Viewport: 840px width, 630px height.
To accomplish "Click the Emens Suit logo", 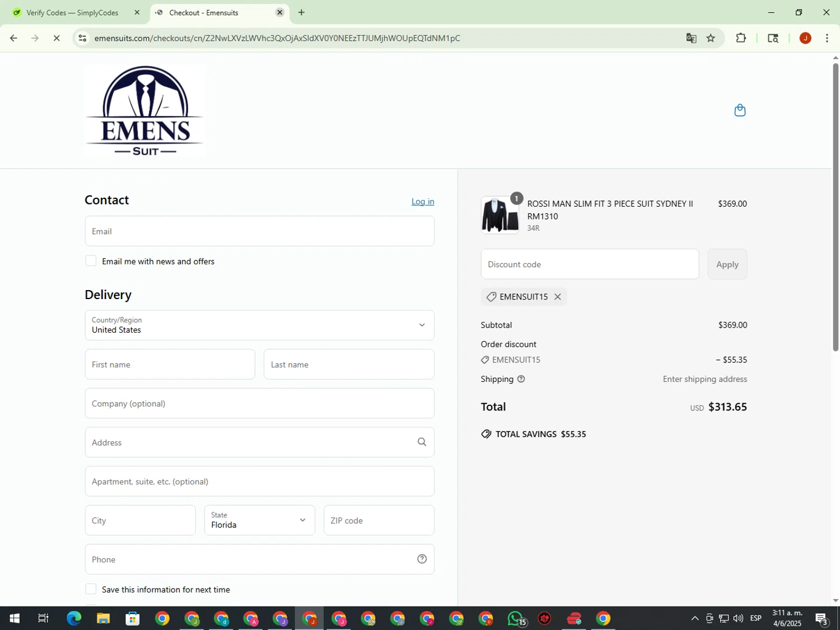I will pos(145,110).
